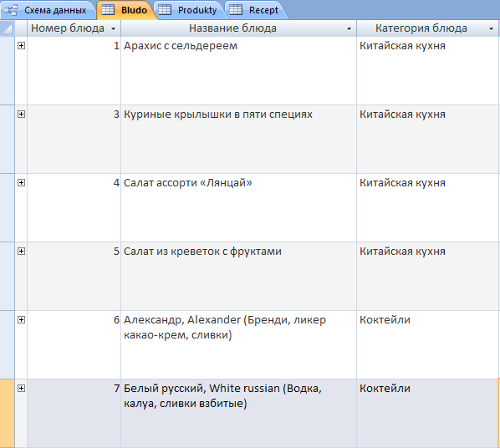Click Китайская кухня category for Салат из креветок
Viewport: 500px width, 448px height.
coord(428,277)
